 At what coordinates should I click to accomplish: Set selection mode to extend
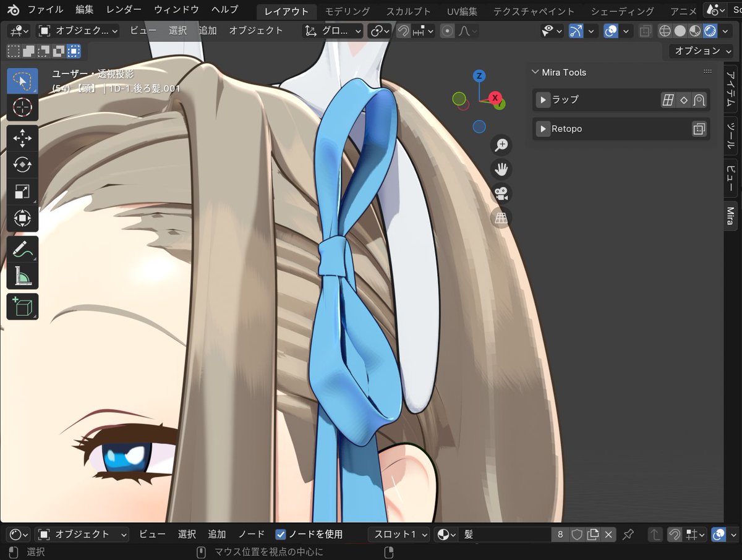(28, 51)
